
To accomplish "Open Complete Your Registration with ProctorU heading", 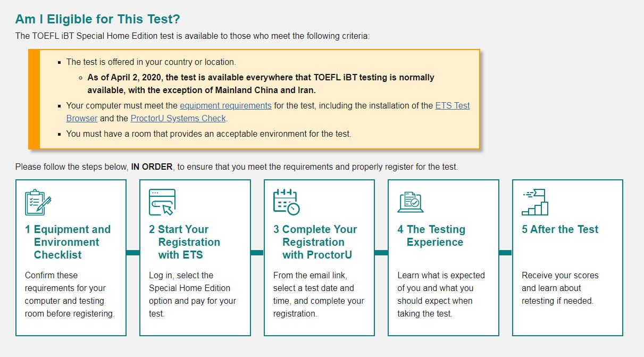I will point(315,242).
